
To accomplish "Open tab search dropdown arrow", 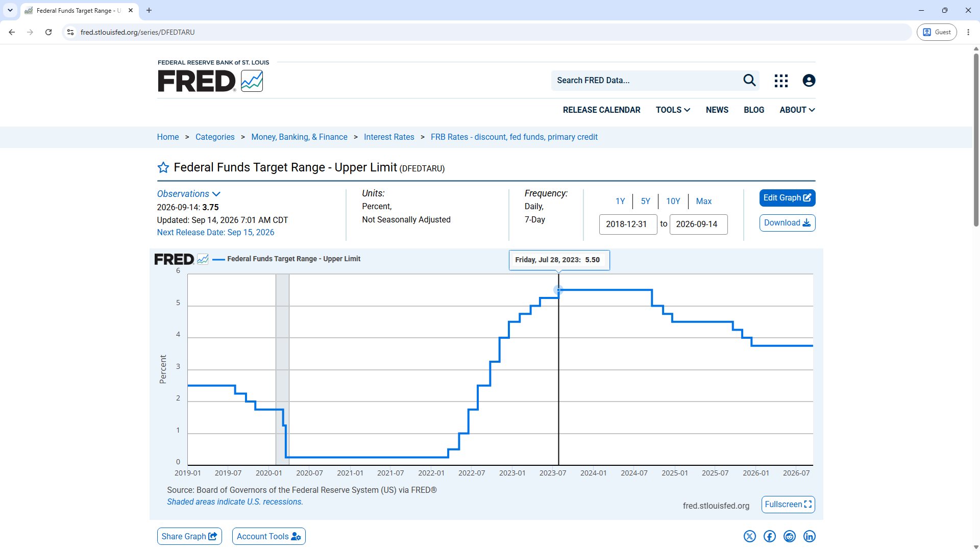I will click(10, 10).
